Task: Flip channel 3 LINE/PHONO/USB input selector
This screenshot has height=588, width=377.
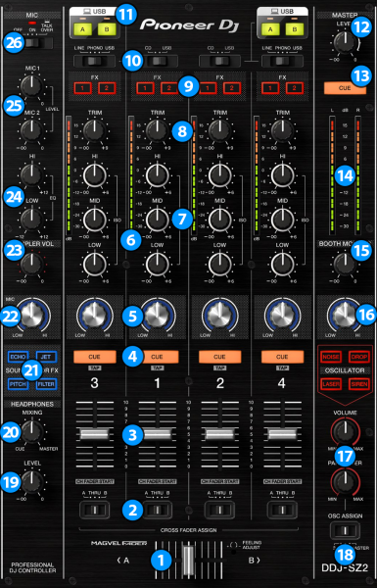Action: (x=95, y=61)
